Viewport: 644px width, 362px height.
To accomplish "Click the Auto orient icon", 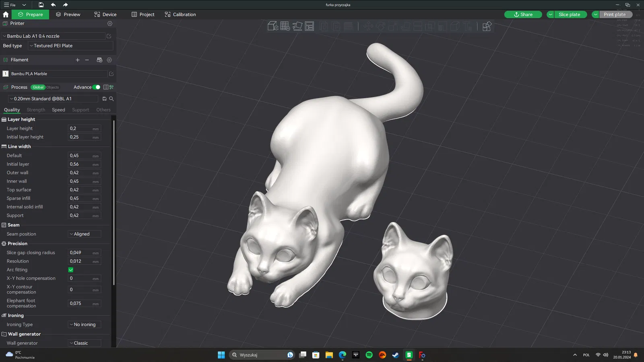I will (x=297, y=26).
